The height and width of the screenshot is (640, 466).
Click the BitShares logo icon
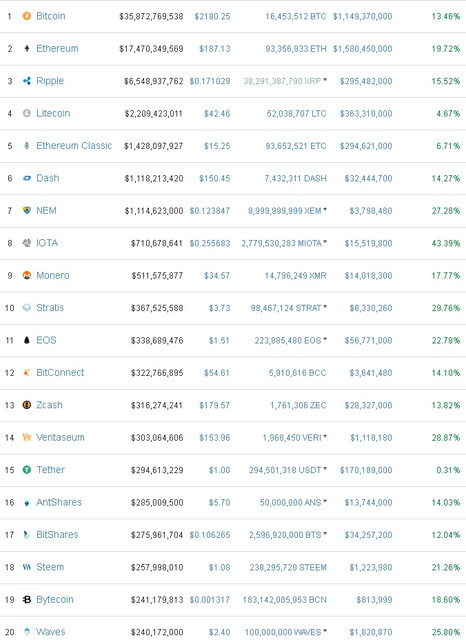[x=27, y=535]
